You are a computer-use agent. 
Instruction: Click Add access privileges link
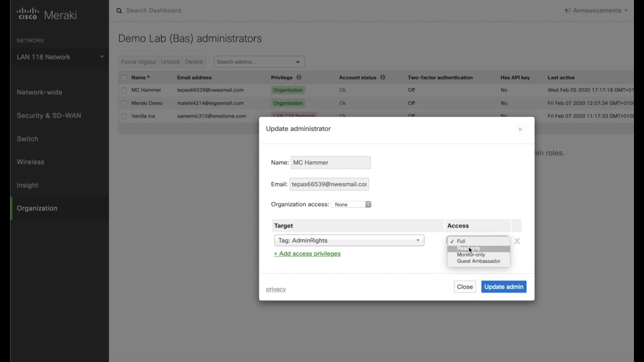click(x=307, y=253)
